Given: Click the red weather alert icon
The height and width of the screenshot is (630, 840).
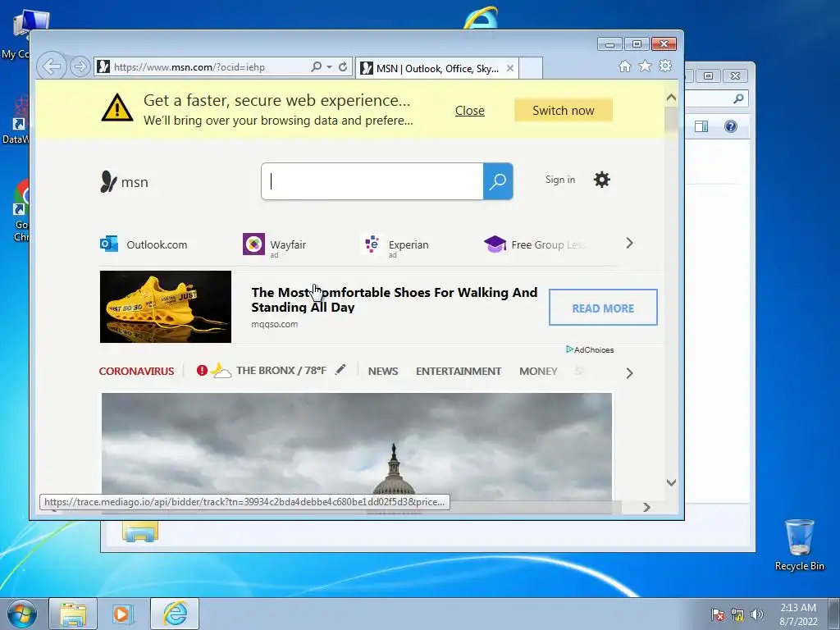Looking at the screenshot, I should 202,370.
